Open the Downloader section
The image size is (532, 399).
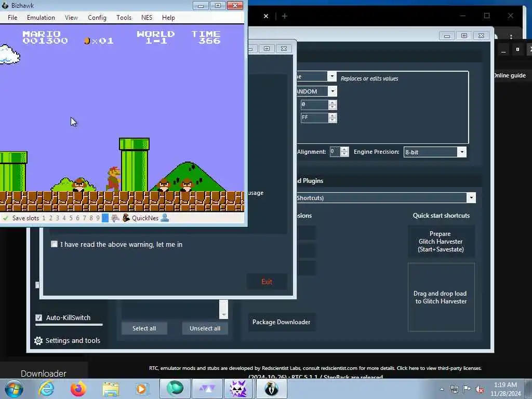[x=44, y=374]
